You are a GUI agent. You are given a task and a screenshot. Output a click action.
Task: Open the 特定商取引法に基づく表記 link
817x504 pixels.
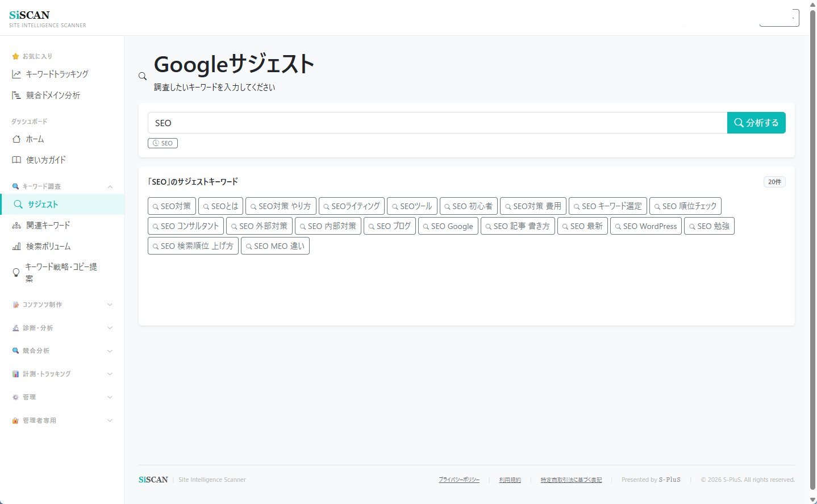[571, 480]
